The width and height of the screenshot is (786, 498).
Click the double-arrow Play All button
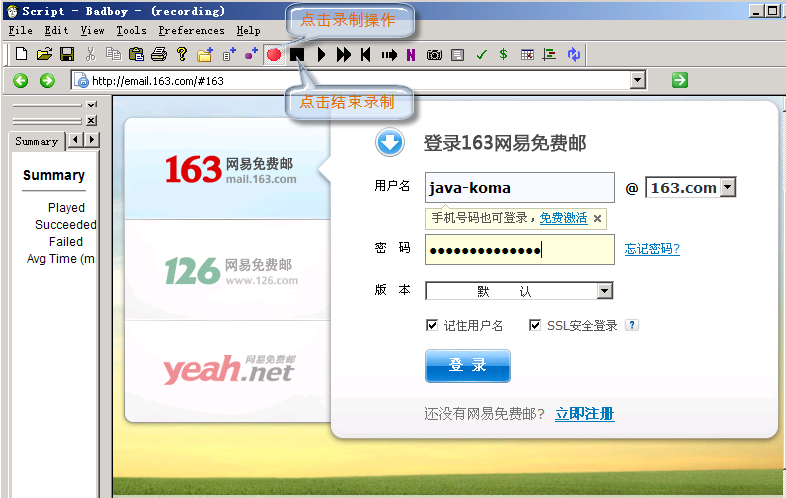click(x=344, y=54)
